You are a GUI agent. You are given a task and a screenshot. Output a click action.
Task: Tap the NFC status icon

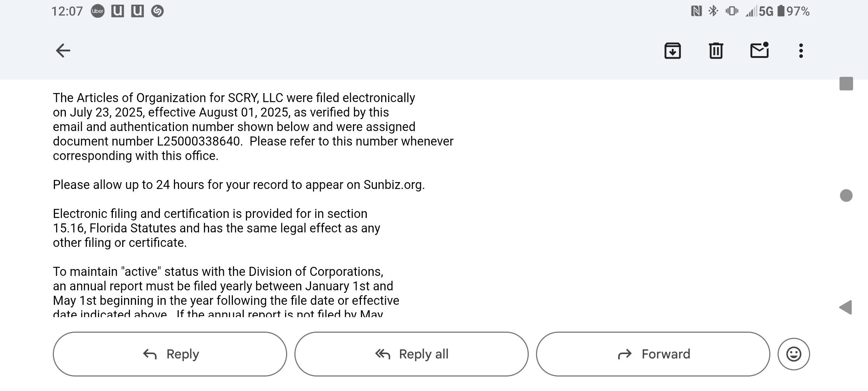[x=696, y=11]
